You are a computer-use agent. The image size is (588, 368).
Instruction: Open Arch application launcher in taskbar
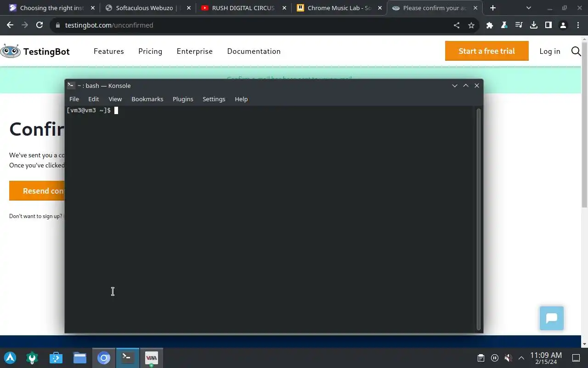(x=10, y=358)
